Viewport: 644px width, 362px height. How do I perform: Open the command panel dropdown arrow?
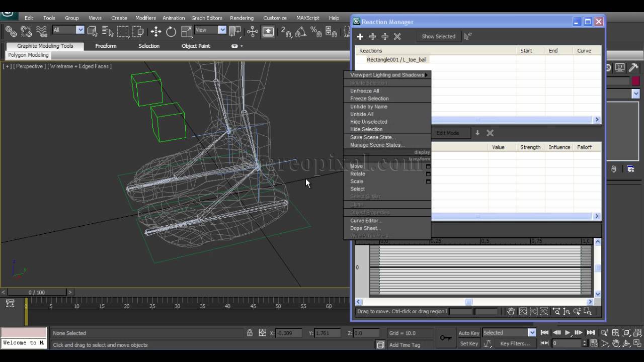coord(636,94)
